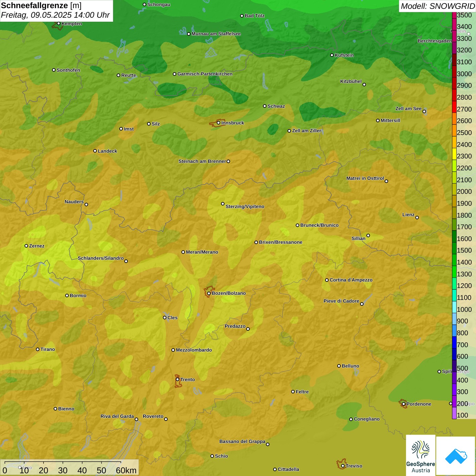Click the Innsbruck city marker
Viewport: 476px width, 476px height.
[x=218, y=123]
